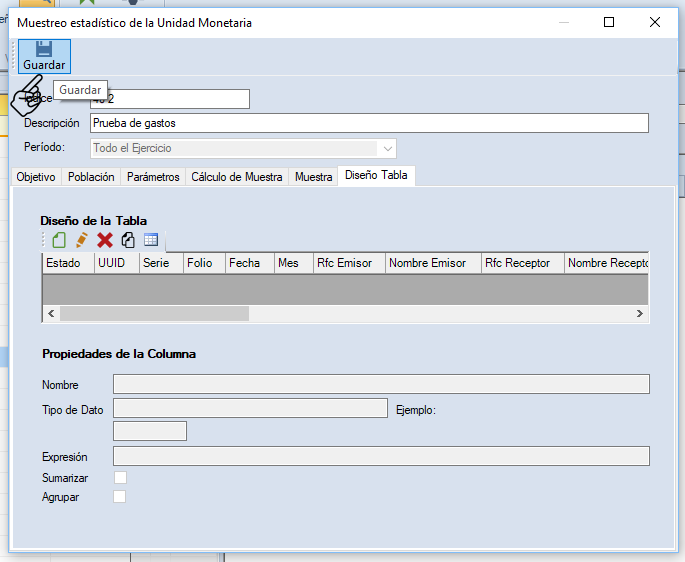Edit the column using the pencil icon
This screenshot has width=685, height=562.
[x=82, y=240]
